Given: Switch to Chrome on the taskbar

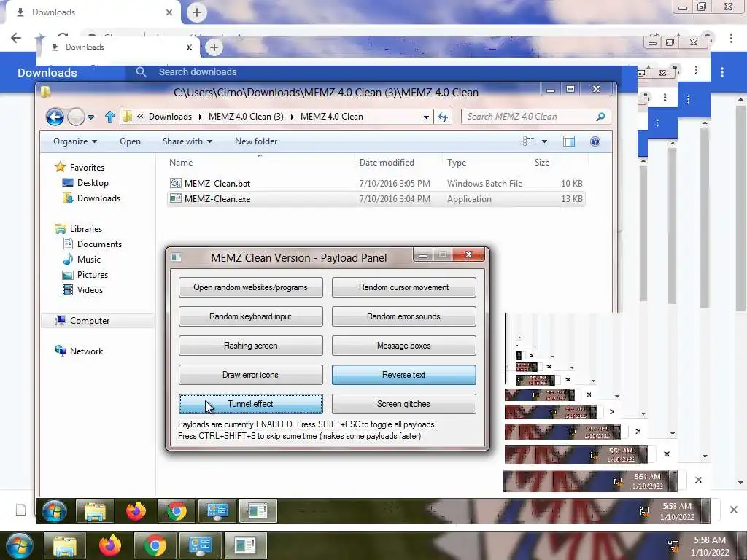Looking at the screenshot, I should (x=155, y=545).
